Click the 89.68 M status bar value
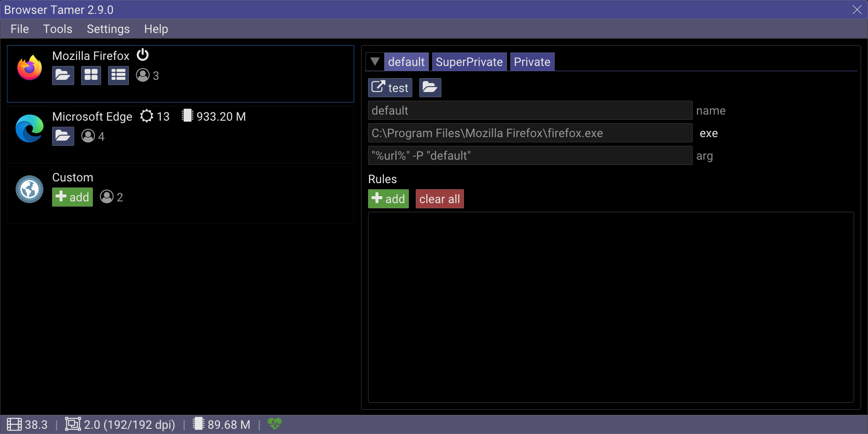868x434 pixels. pyautogui.click(x=229, y=424)
